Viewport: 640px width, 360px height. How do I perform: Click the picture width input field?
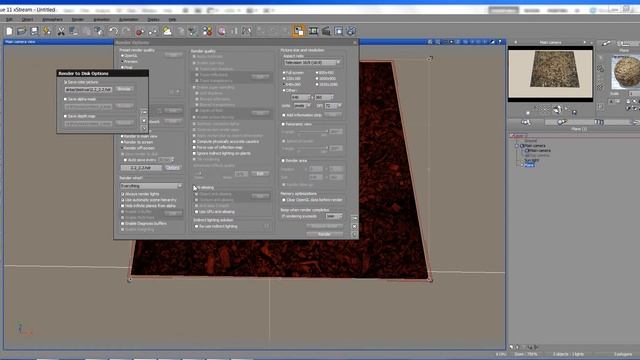301,97
